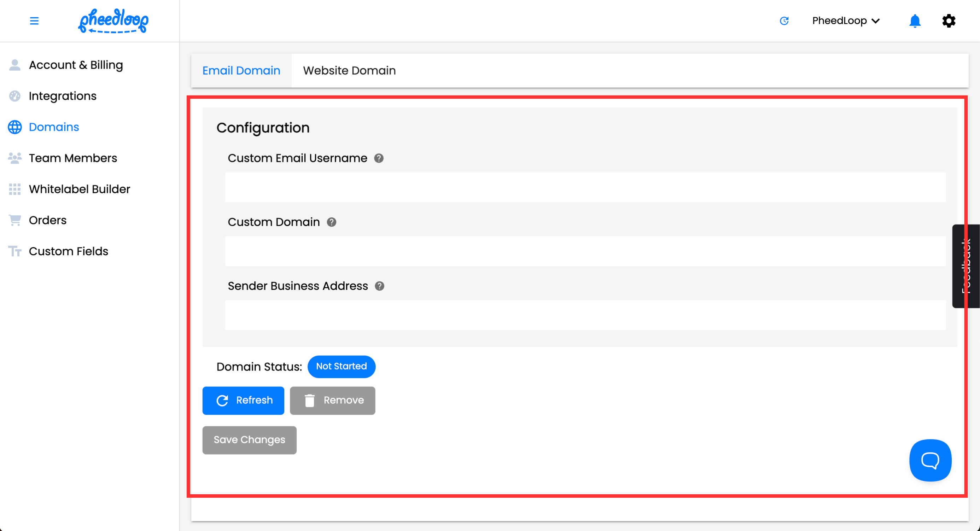Click the Domains globe icon
The image size is (980, 531).
point(15,127)
